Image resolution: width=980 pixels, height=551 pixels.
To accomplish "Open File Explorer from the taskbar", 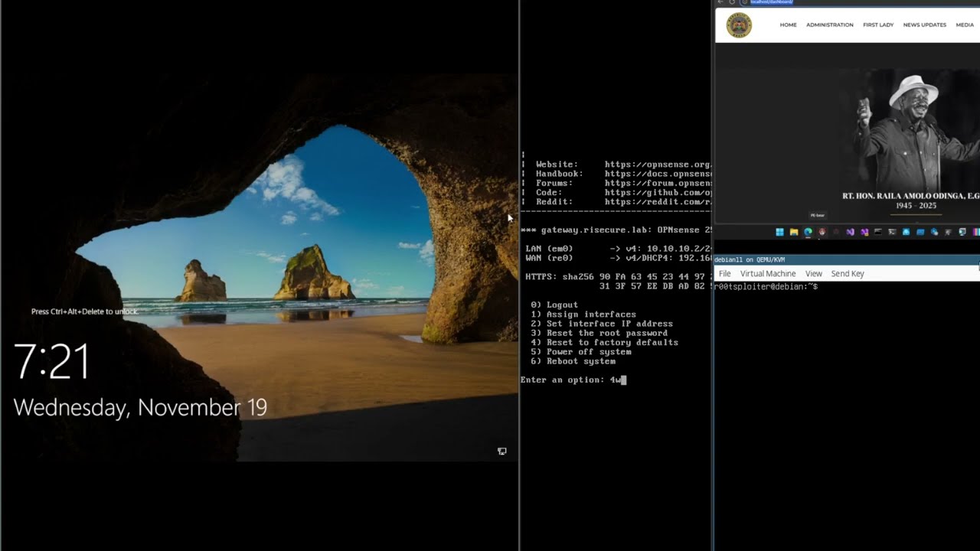I will (x=794, y=232).
